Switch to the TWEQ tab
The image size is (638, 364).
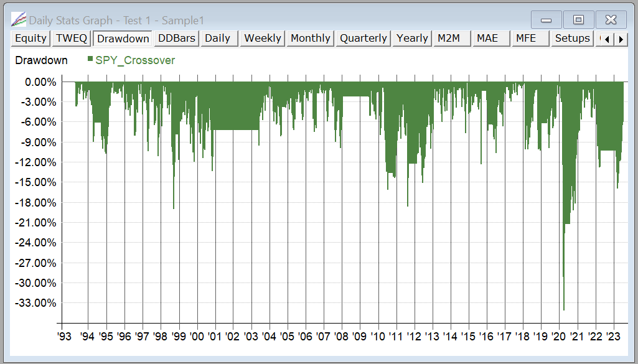72,39
